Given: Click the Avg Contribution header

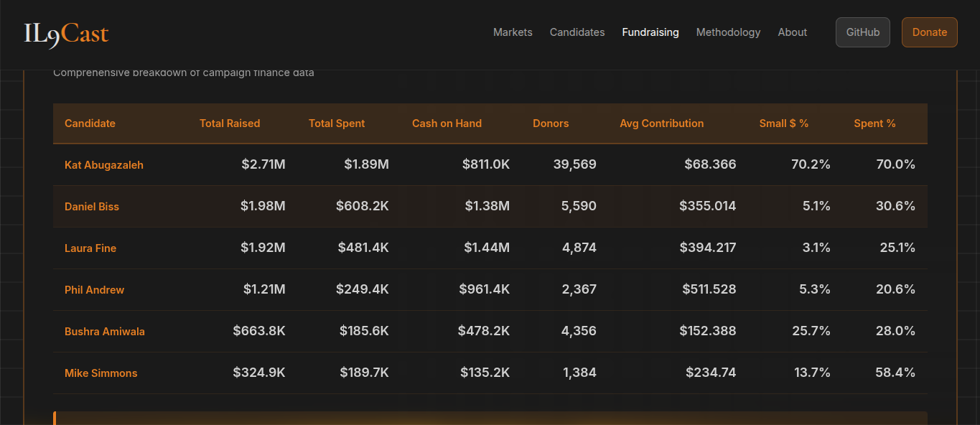Looking at the screenshot, I should tap(661, 123).
